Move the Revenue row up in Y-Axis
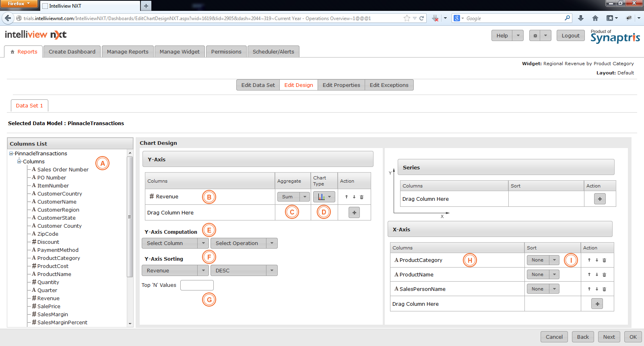Image resolution: width=644 pixels, height=346 pixels. tap(346, 197)
